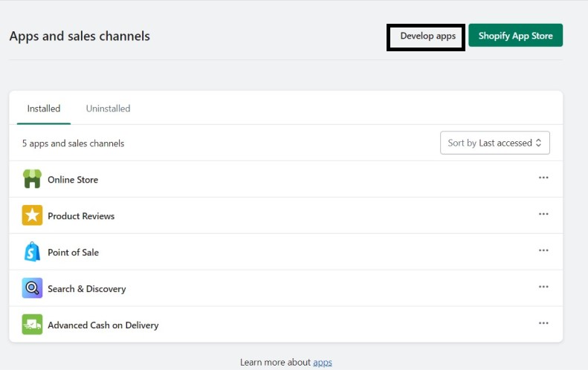The height and width of the screenshot is (370, 588).
Task: Click the Advanced Cash on Delivery truck icon
Action: pyautogui.click(x=32, y=324)
